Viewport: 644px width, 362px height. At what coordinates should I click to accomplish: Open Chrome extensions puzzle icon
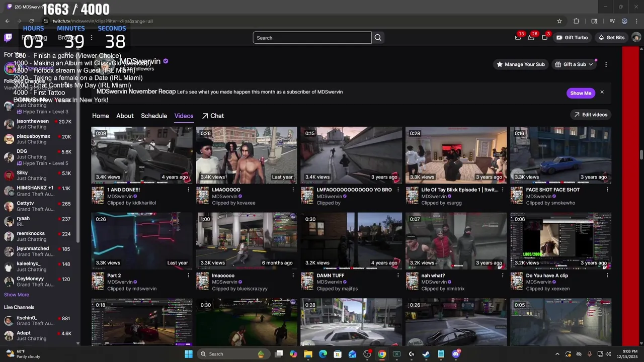577,21
